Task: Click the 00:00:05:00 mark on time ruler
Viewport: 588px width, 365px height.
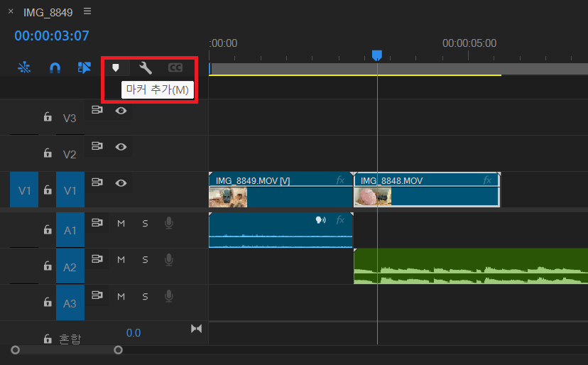Action: point(469,43)
